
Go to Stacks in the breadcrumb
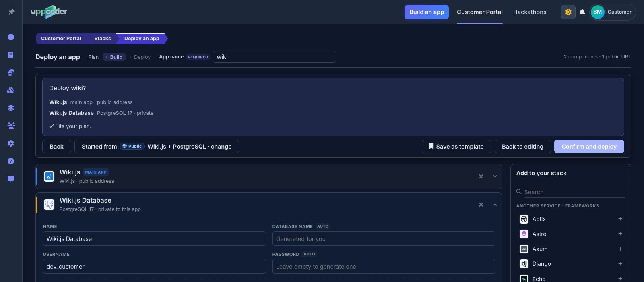(102, 39)
